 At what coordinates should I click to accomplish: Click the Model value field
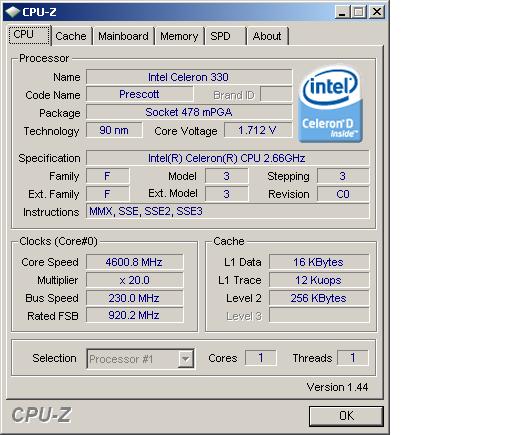[227, 176]
